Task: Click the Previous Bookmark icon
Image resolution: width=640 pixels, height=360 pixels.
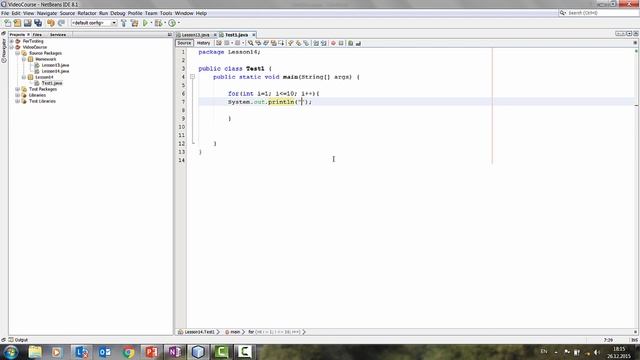Action: pos(291,43)
